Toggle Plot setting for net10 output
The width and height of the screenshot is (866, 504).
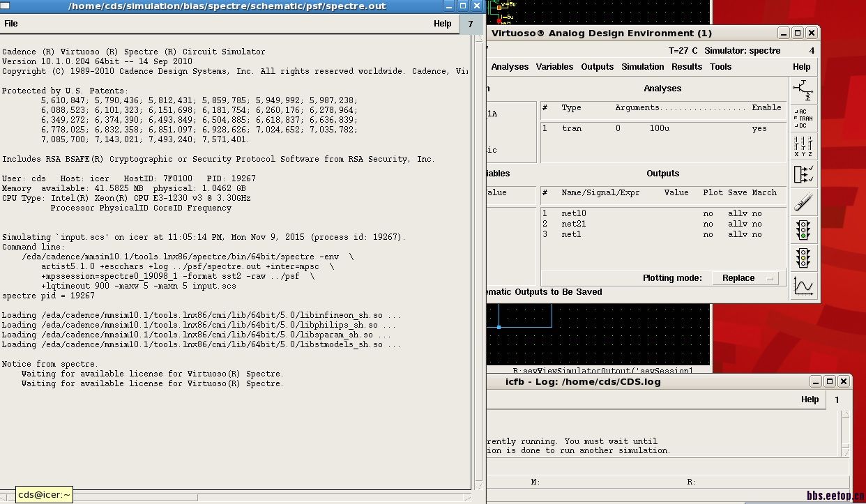[x=708, y=213]
